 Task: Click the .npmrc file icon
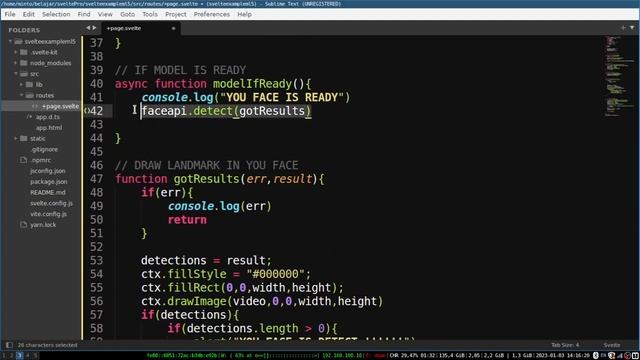click(24, 160)
